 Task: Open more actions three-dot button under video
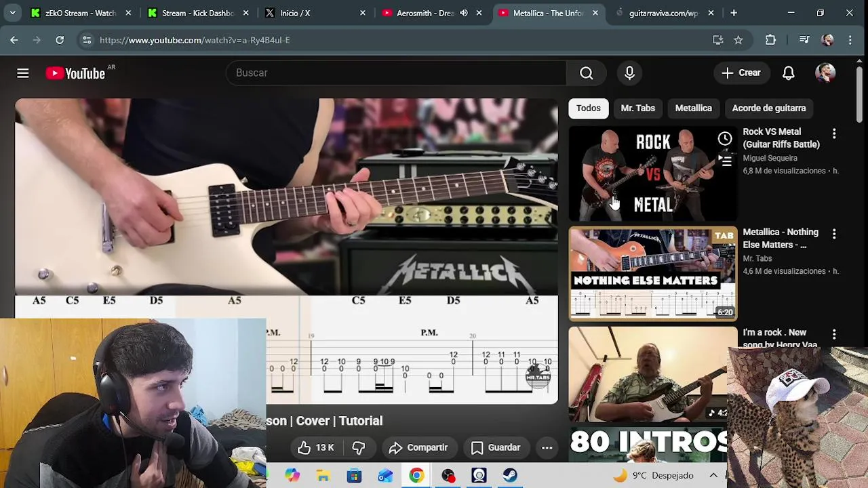point(547,447)
